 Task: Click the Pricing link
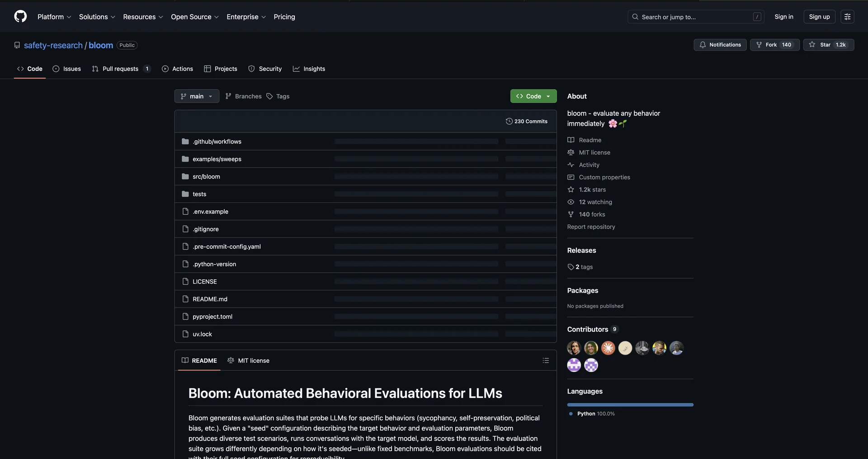pos(284,17)
